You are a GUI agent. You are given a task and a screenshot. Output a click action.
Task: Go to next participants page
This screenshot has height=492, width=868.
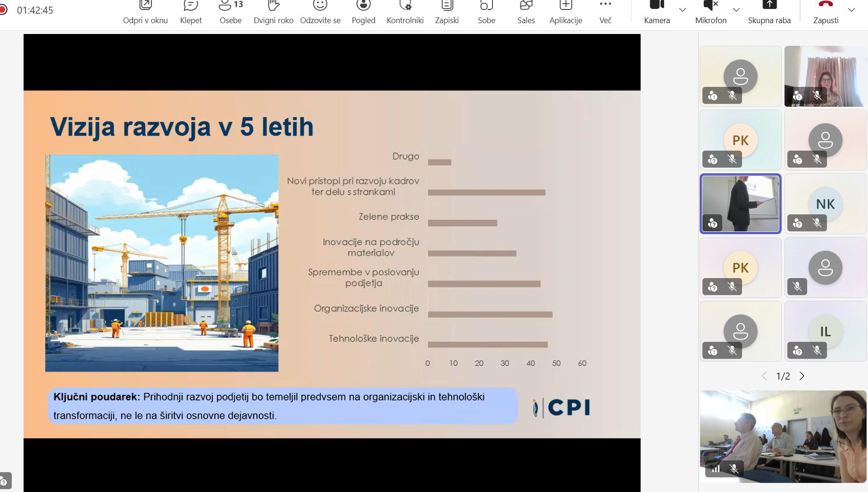coord(802,376)
